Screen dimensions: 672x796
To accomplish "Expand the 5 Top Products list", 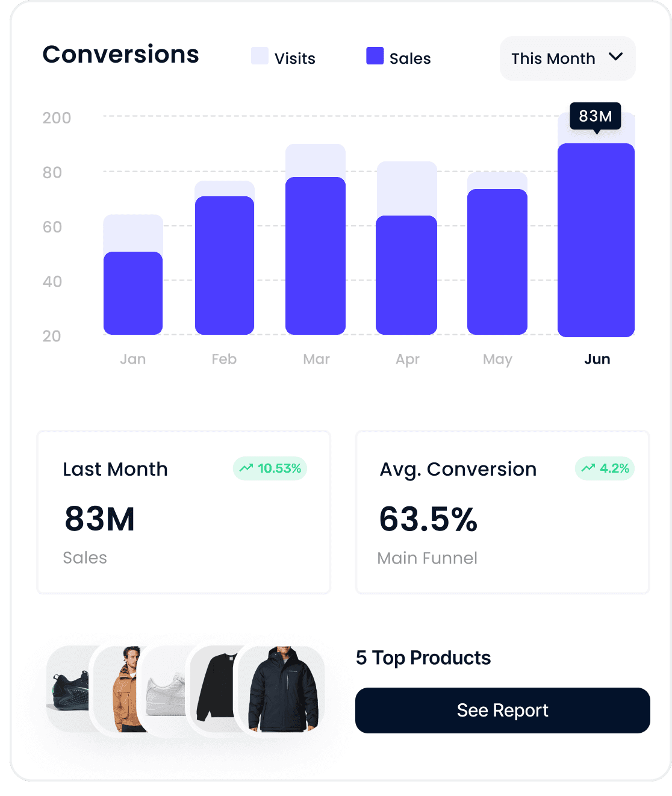I will pyautogui.click(x=423, y=658).
